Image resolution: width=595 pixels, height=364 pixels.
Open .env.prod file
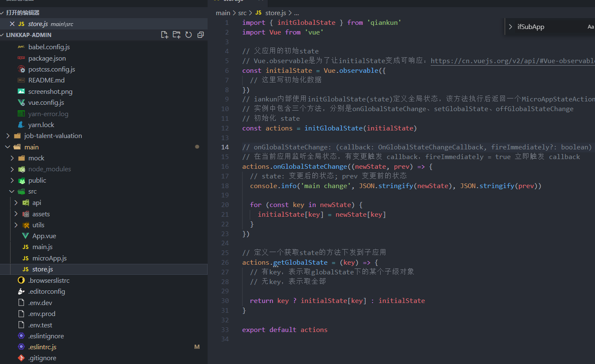pyautogui.click(x=42, y=314)
